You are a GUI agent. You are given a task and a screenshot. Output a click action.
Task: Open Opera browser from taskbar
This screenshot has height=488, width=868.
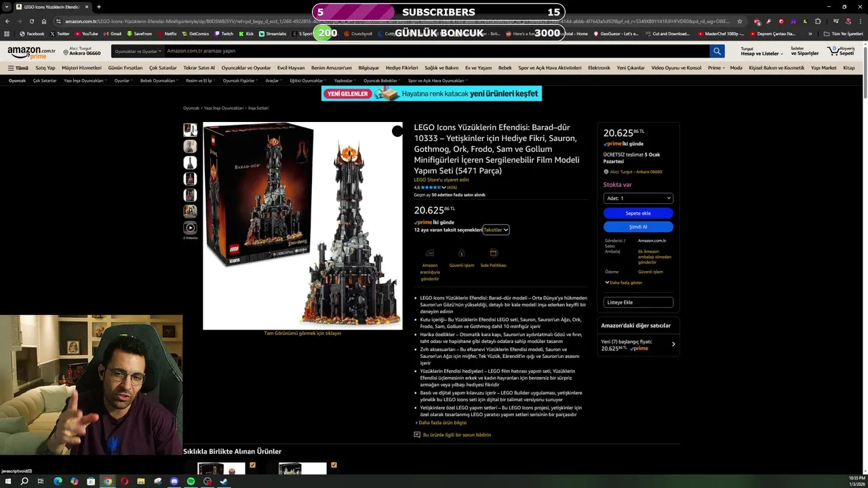click(x=124, y=481)
